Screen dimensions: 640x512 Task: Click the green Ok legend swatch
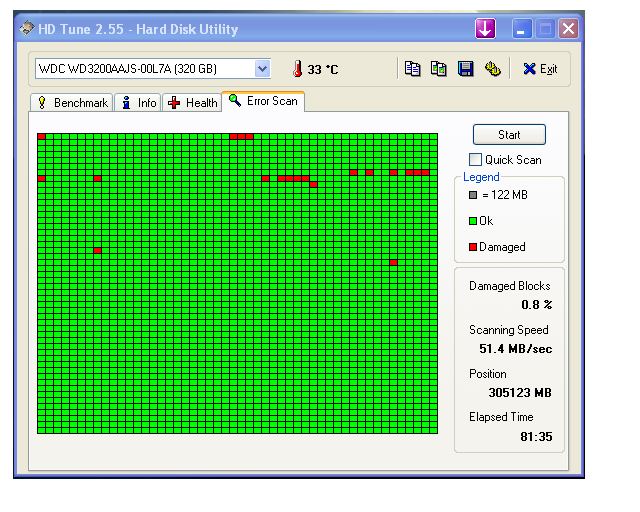(x=473, y=221)
